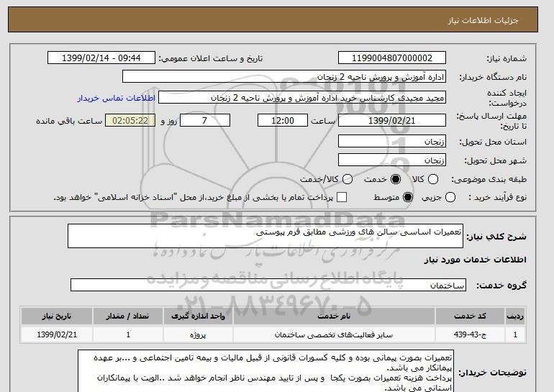Tick the اسناد خزانه اسلامی payment checkbox

[342, 197]
